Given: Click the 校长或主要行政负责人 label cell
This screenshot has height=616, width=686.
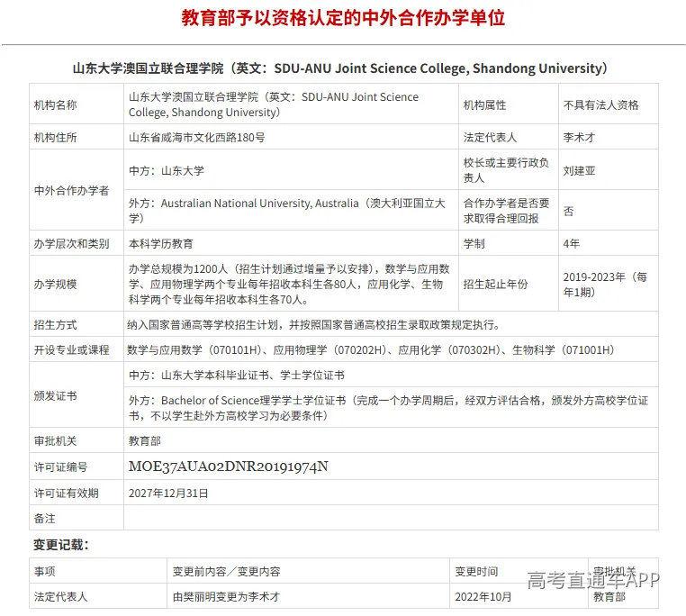Looking at the screenshot, I should (509, 169).
